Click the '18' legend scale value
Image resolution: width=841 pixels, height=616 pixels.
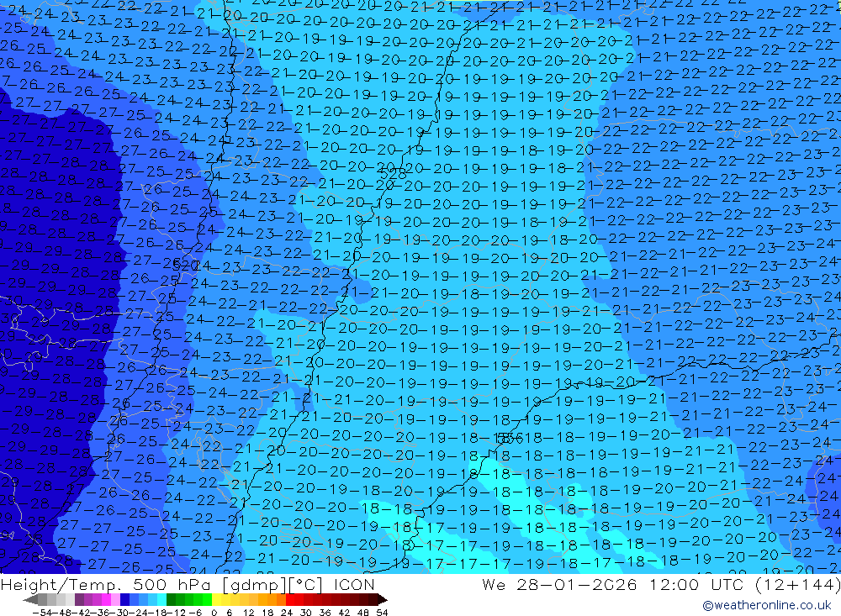[x=267, y=613]
